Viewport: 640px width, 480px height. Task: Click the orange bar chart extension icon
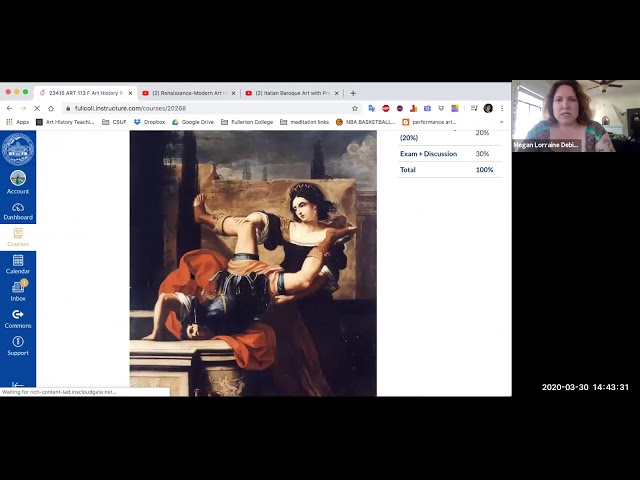[413, 108]
